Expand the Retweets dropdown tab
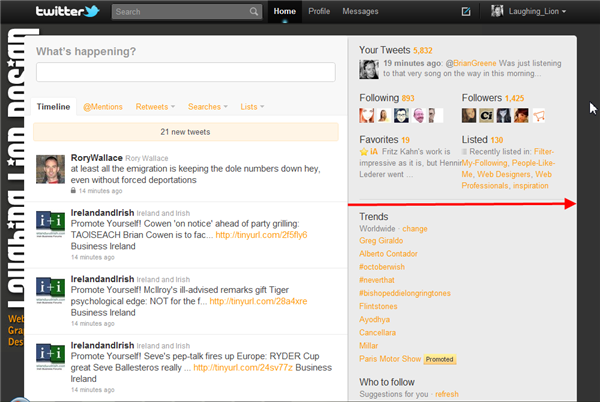600x402 pixels. tap(155, 106)
